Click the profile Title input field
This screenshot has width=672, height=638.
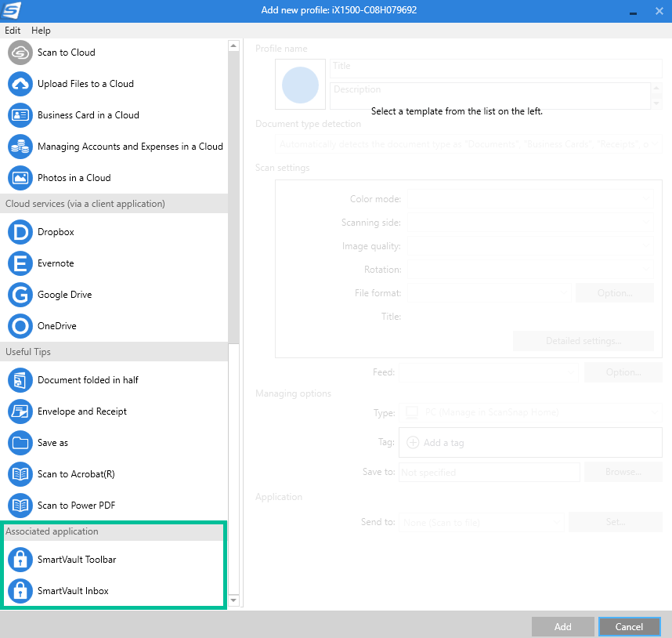coord(496,68)
